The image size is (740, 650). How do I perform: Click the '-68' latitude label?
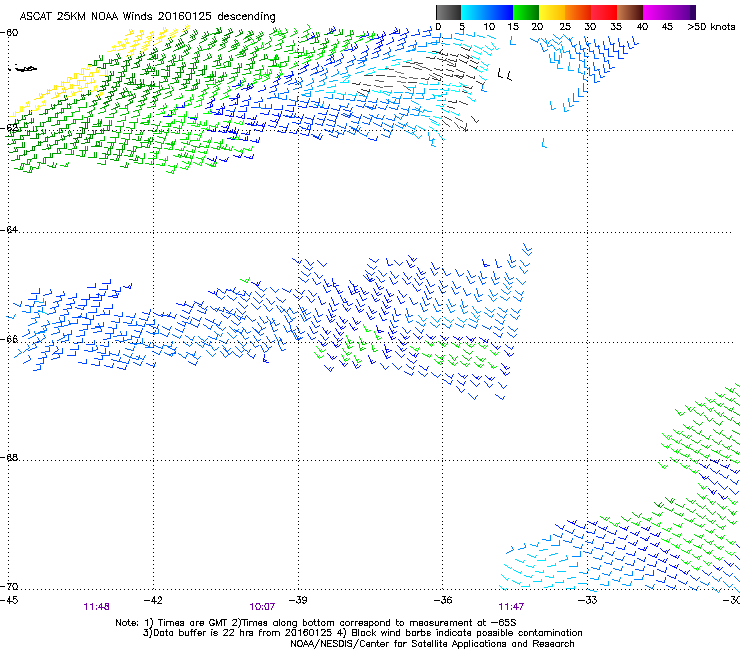[x=9, y=458]
